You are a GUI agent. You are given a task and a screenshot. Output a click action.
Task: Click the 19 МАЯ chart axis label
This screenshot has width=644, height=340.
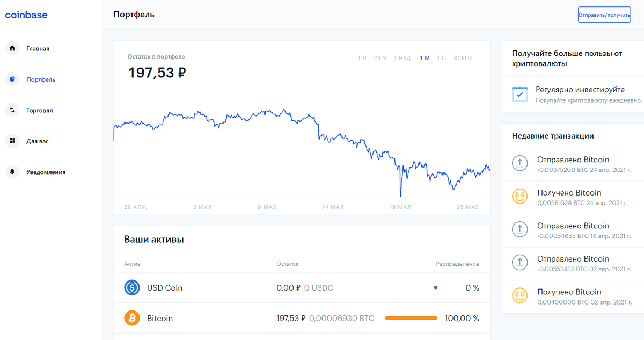(x=400, y=207)
